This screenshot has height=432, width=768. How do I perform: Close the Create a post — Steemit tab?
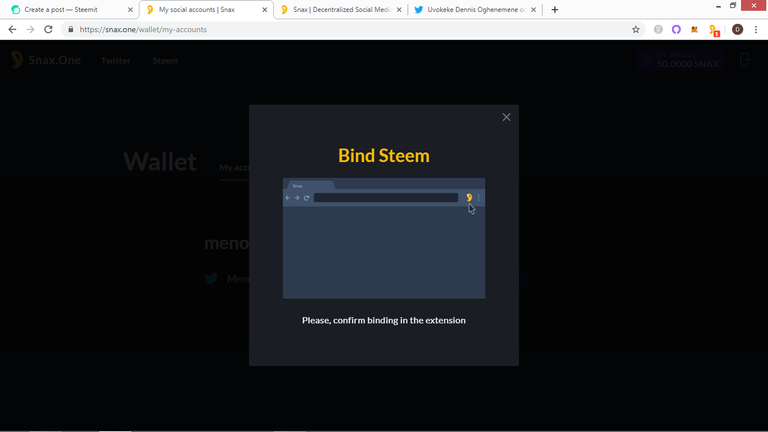coord(130,10)
